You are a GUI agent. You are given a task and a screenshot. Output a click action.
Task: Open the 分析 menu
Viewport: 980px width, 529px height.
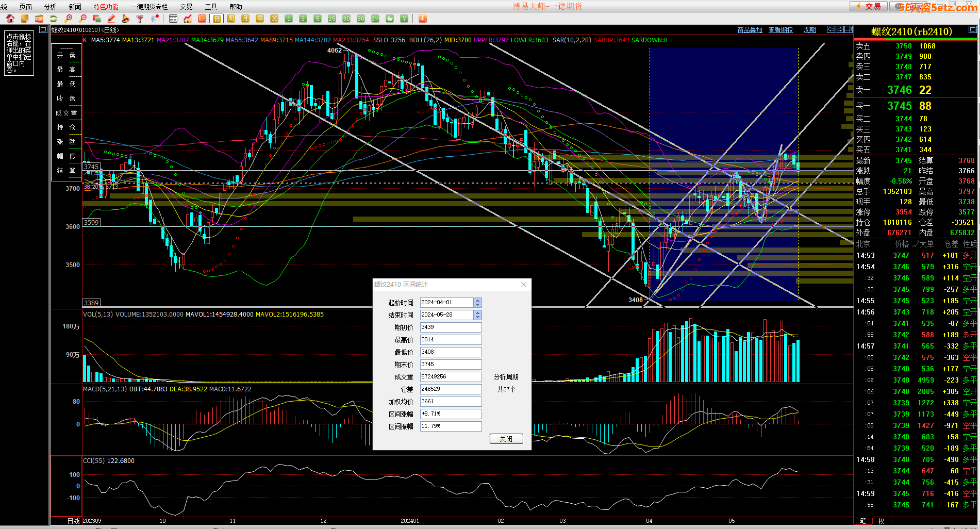(51, 7)
